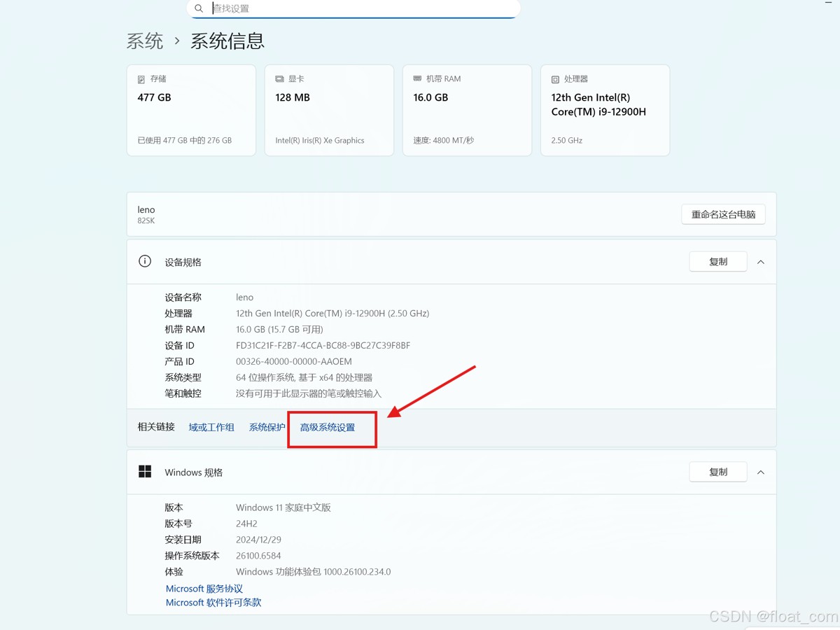This screenshot has width=840, height=630.
Task: Click Intel(R) Iris(R) Xe Graphics text
Action: (x=320, y=141)
